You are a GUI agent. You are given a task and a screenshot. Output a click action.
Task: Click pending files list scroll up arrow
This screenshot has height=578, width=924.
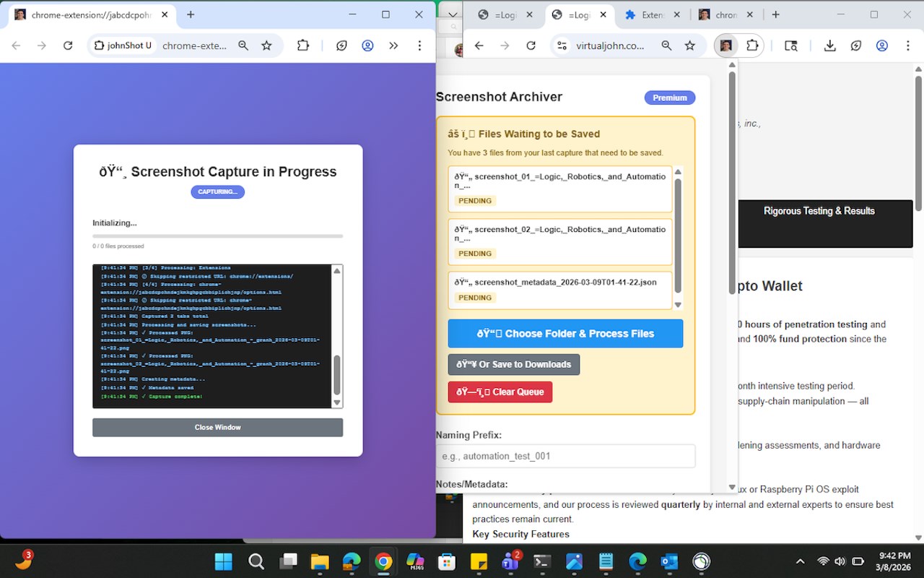click(678, 172)
